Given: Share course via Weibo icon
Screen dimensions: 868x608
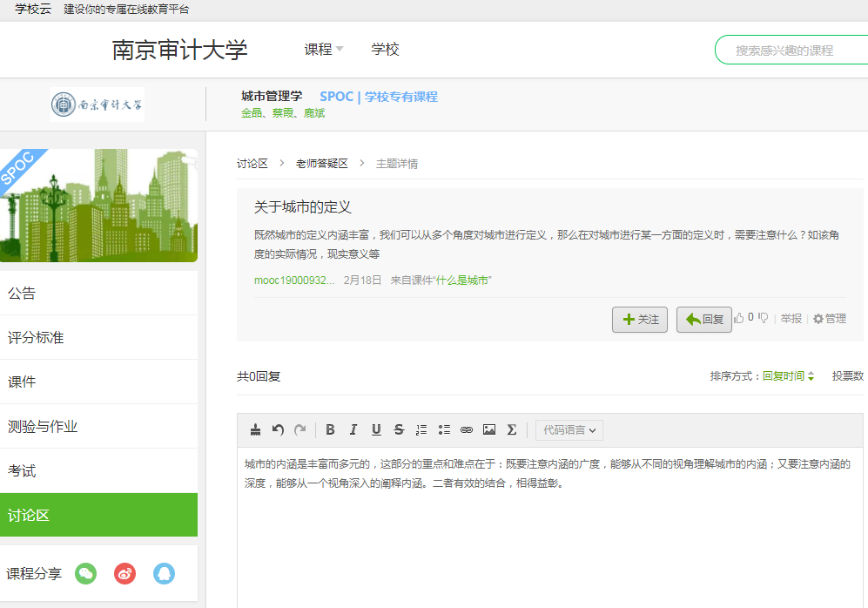Looking at the screenshot, I should (124, 573).
